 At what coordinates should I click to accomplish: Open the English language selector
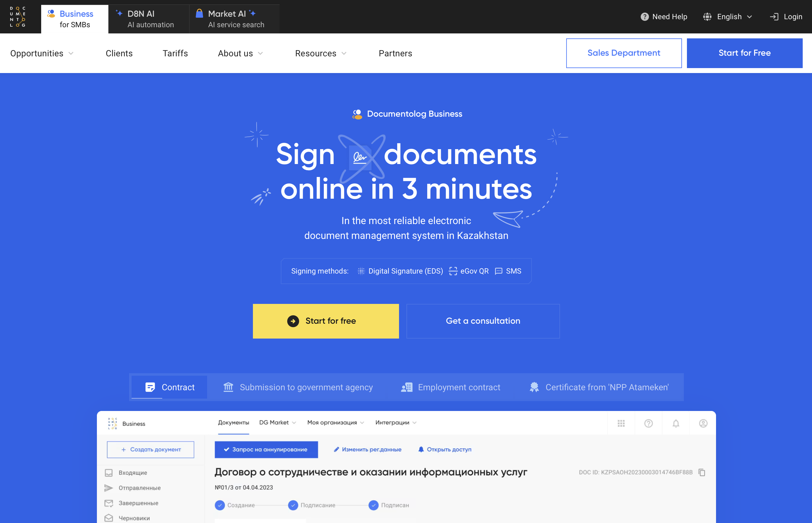(x=728, y=17)
